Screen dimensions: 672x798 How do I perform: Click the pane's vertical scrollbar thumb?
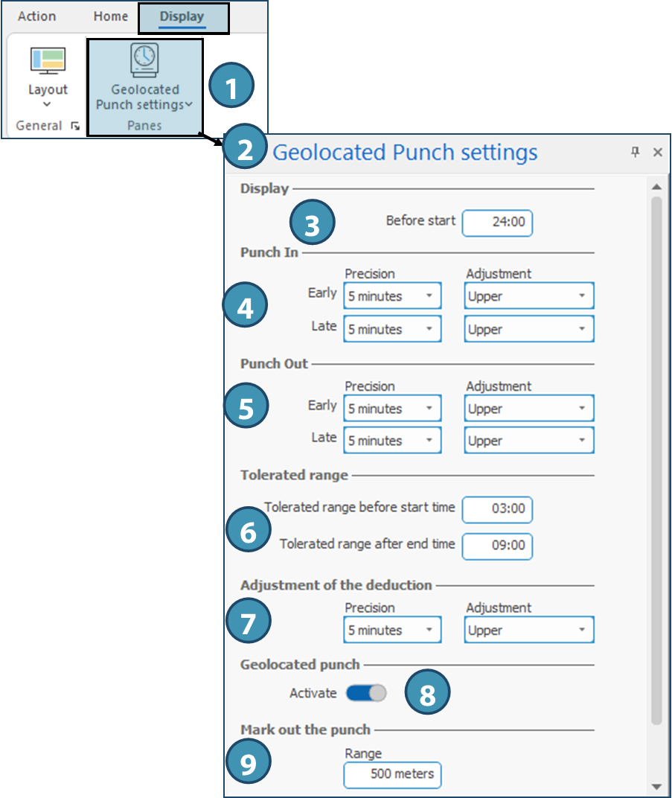[656, 461]
